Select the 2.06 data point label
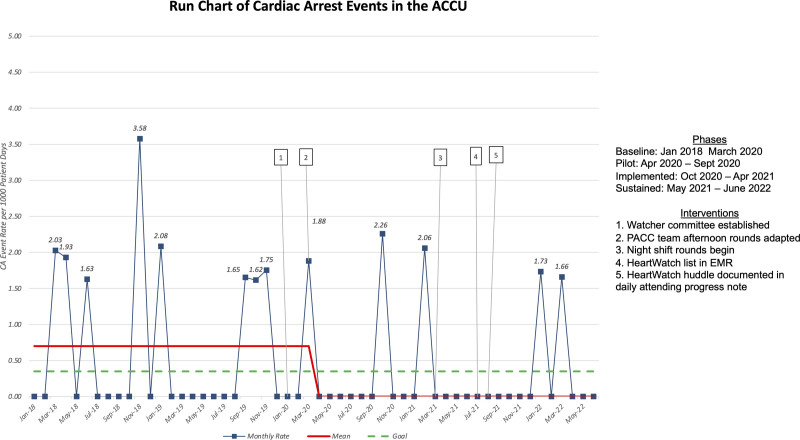This screenshot has height=440, width=800. (x=424, y=237)
